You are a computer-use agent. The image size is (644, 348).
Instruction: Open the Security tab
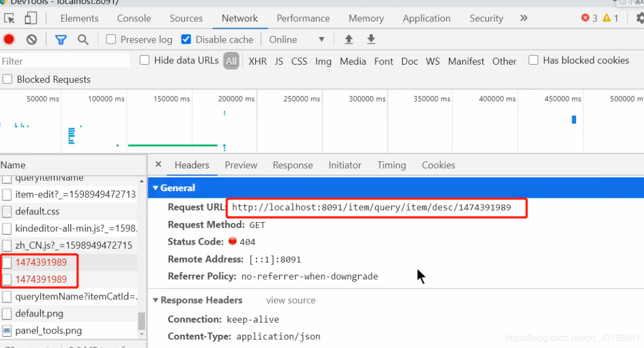pyautogui.click(x=486, y=18)
